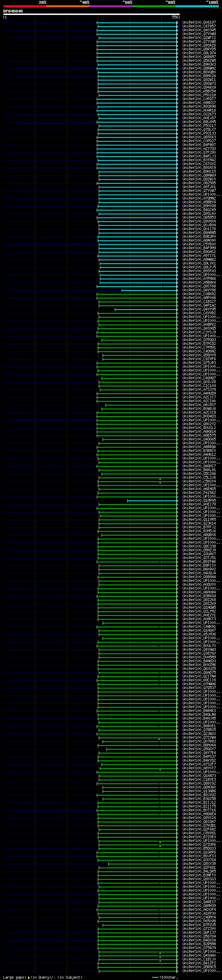Click label UniRef100_P65098
Screen dimensions: 222x980
point(199,921)
